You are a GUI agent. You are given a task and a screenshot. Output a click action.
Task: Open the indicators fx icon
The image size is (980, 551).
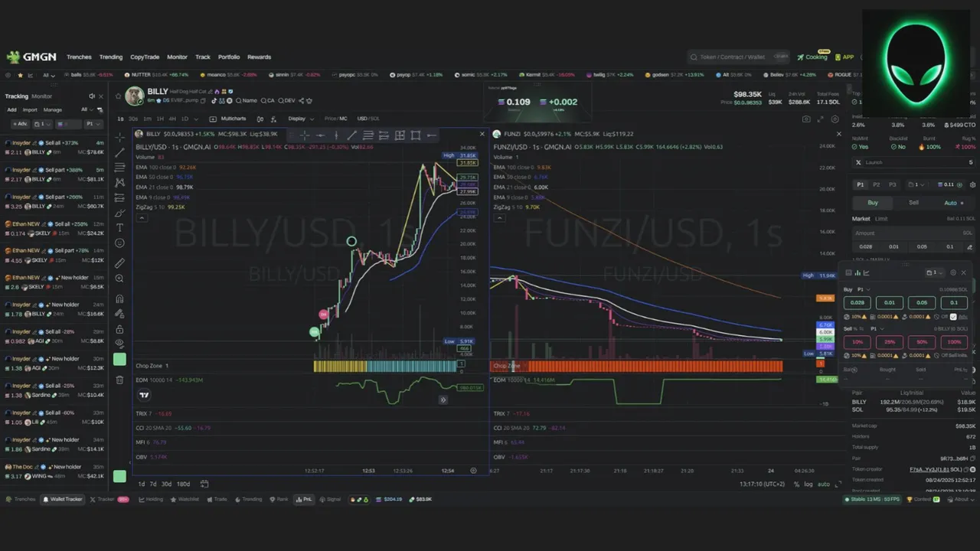coord(274,119)
